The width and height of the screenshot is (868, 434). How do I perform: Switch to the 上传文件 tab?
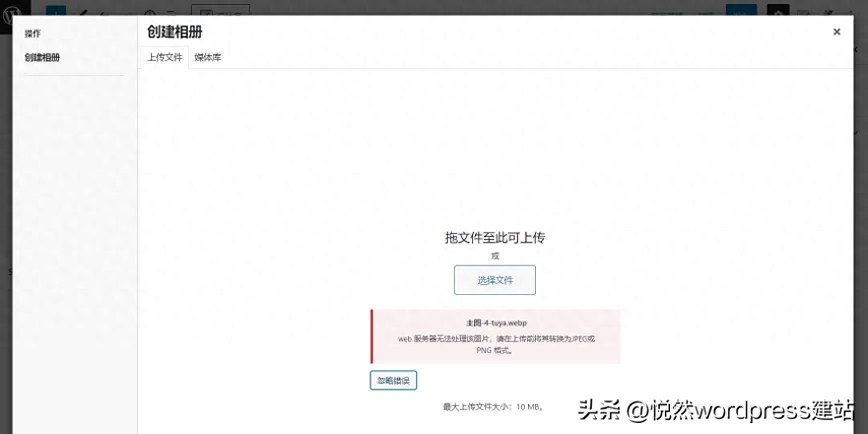coord(164,57)
